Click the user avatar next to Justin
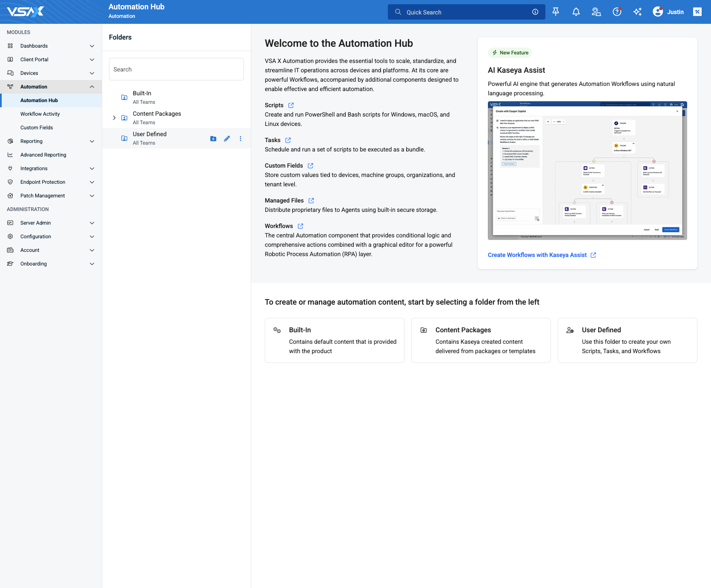 coord(658,12)
